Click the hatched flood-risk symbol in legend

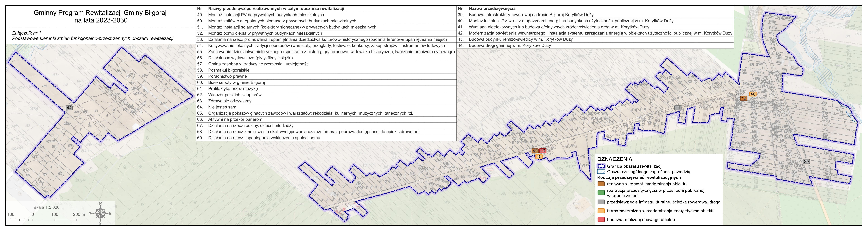pyautogui.click(x=601, y=172)
